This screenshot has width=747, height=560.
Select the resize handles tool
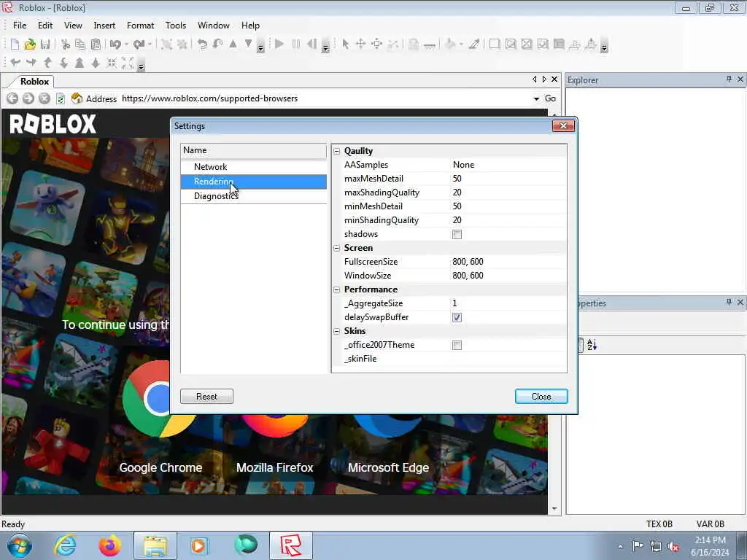pos(377,44)
